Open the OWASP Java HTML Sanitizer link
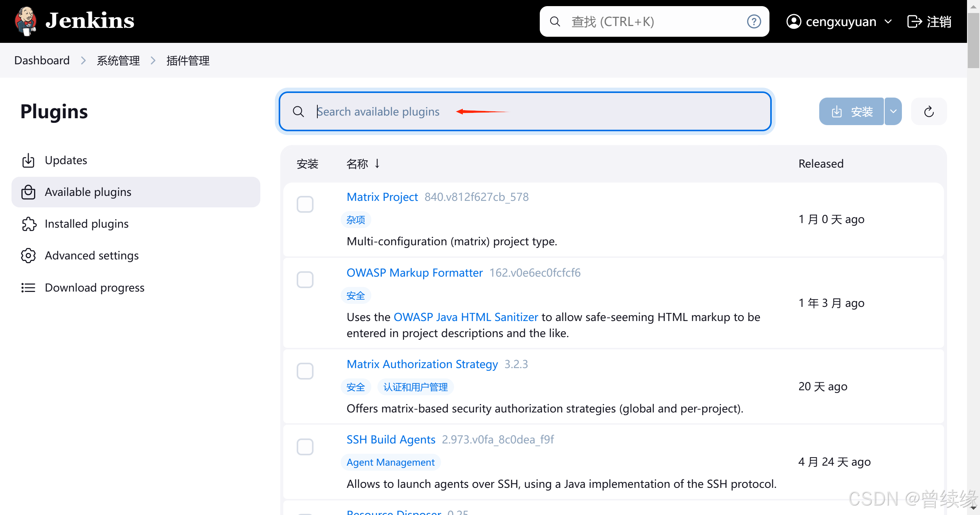The width and height of the screenshot is (980, 515). (466, 317)
